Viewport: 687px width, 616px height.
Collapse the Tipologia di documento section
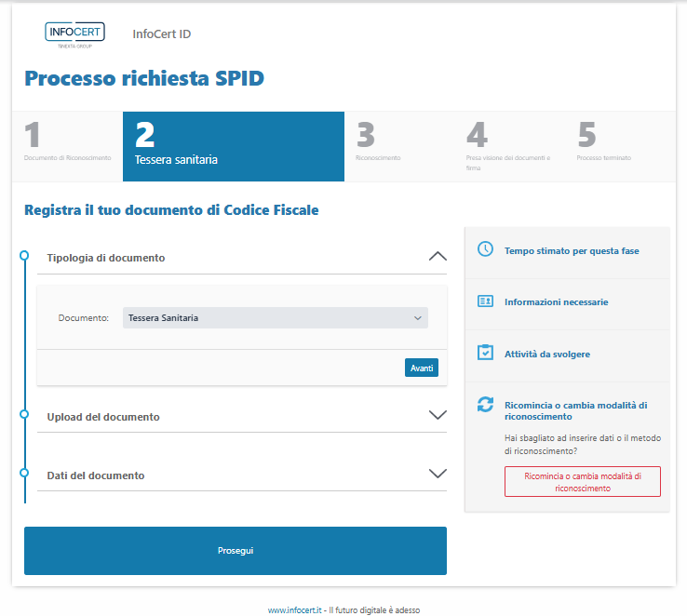pyautogui.click(x=438, y=257)
